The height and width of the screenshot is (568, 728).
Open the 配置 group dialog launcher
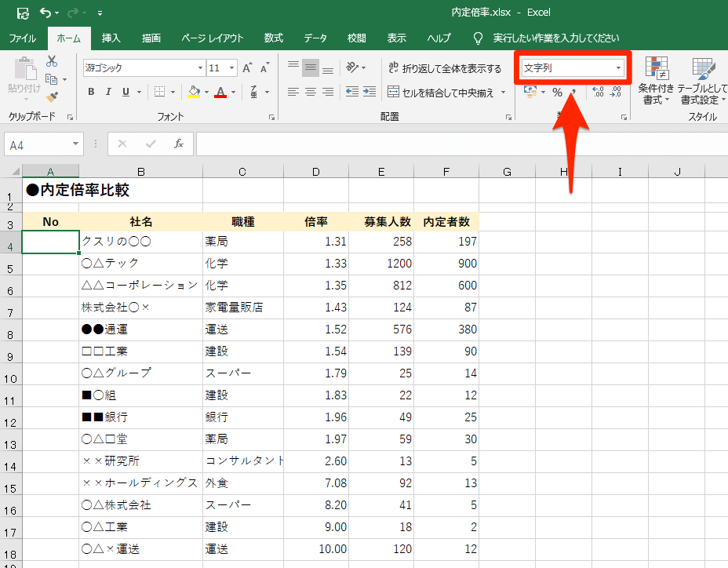[x=508, y=118]
